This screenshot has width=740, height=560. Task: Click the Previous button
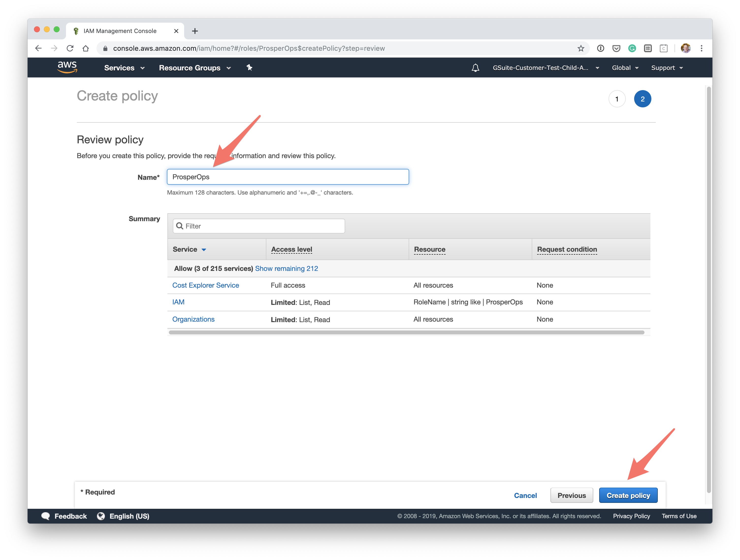coord(571,495)
